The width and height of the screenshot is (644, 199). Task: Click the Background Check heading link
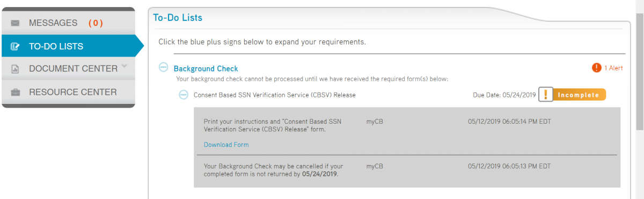pyautogui.click(x=206, y=69)
